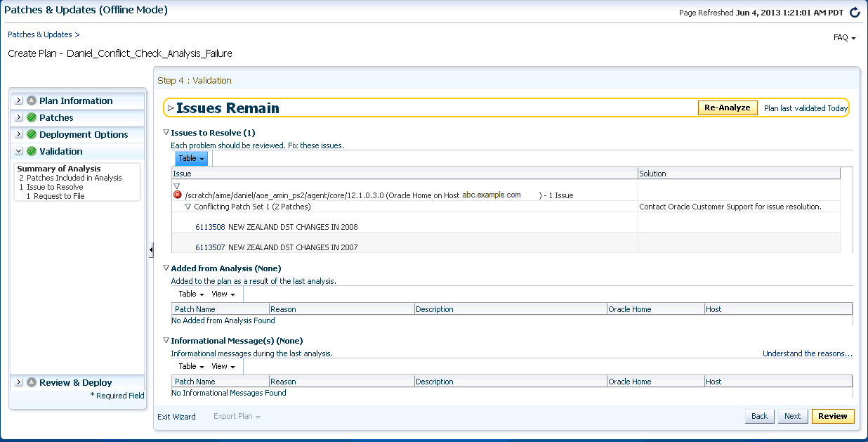
Task: Collapse the Validation step
Action: pos(19,151)
